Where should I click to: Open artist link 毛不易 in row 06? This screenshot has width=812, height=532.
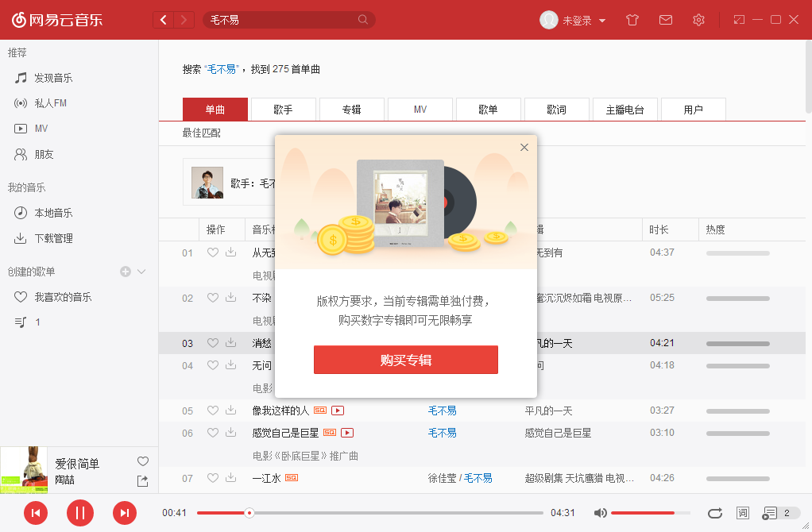tap(443, 433)
